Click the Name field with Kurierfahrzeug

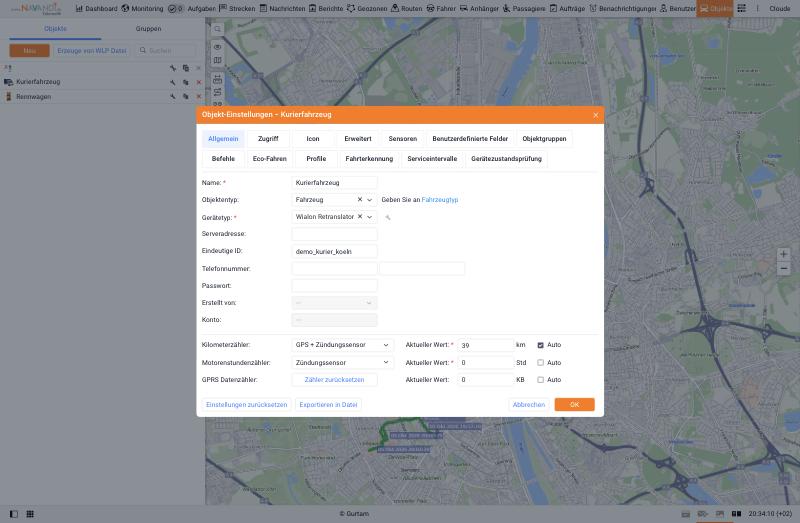(x=334, y=183)
